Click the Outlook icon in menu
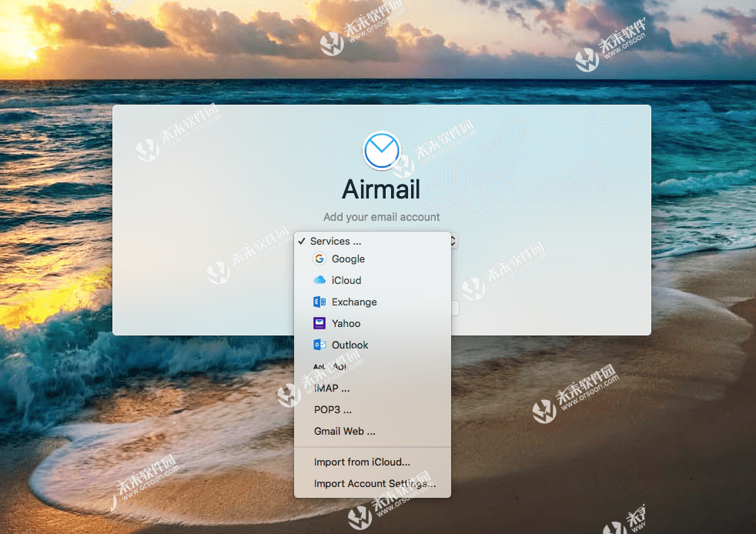Screen dimensions: 756x534 click(x=319, y=345)
